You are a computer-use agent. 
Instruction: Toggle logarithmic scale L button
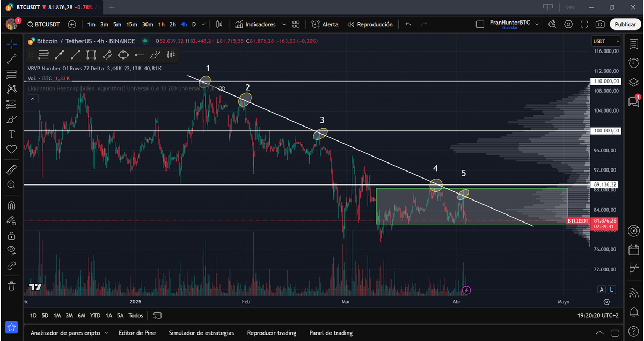click(x=611, y=290)
